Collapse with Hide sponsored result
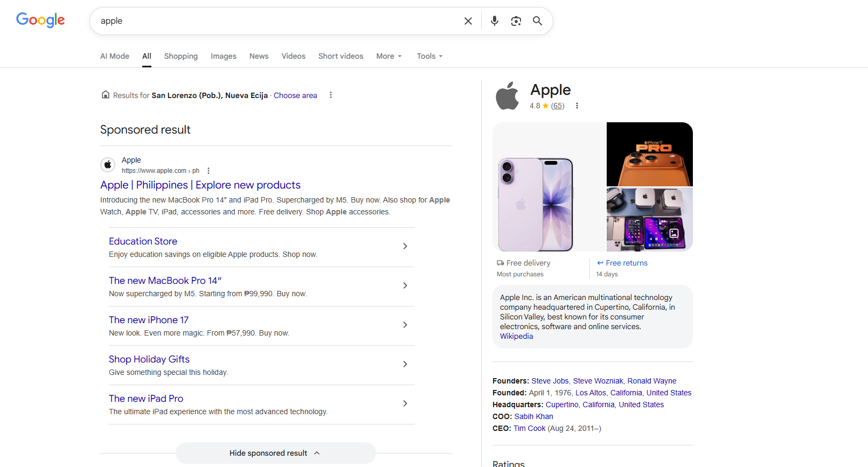The width and height of the screenshot is (868, 467). coord(275,453)
